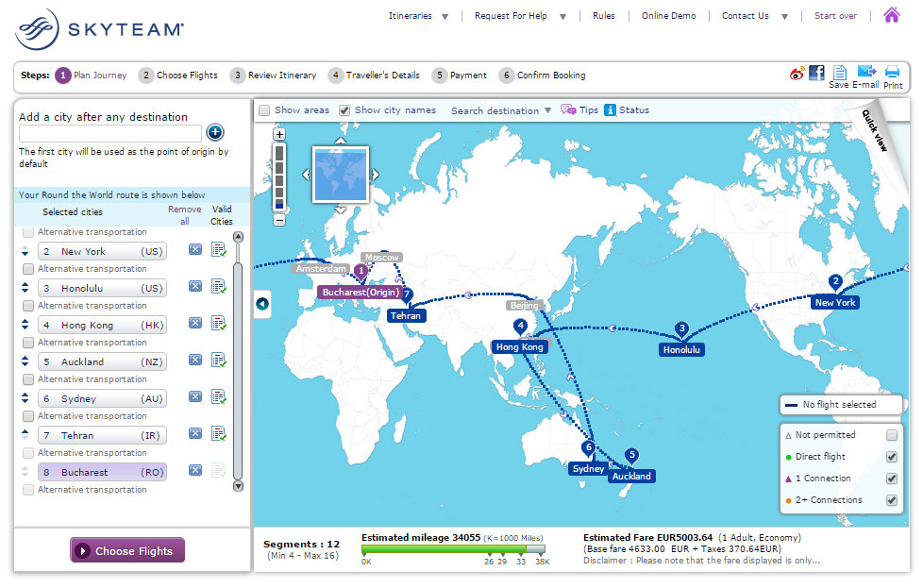Image resolution: width=923 pixels, height=588 pixels.
Task: Click Remove all cities link
Action: [185, 215]
